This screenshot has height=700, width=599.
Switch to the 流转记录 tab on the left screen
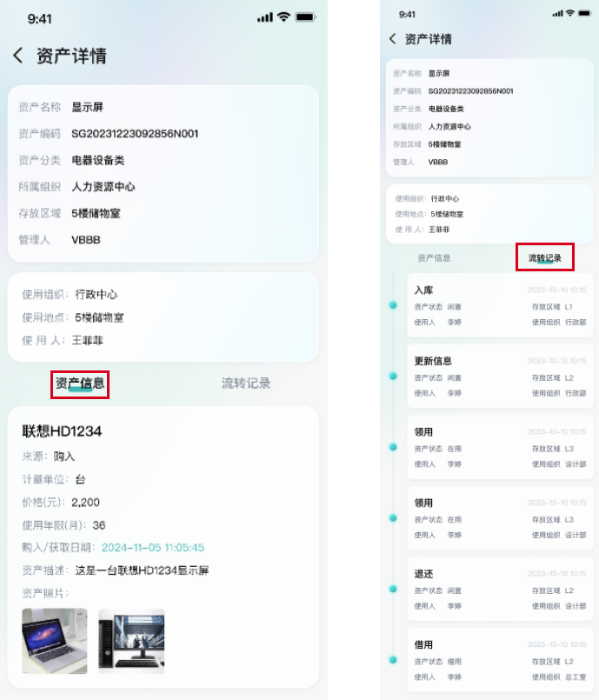tap(246, 383)
